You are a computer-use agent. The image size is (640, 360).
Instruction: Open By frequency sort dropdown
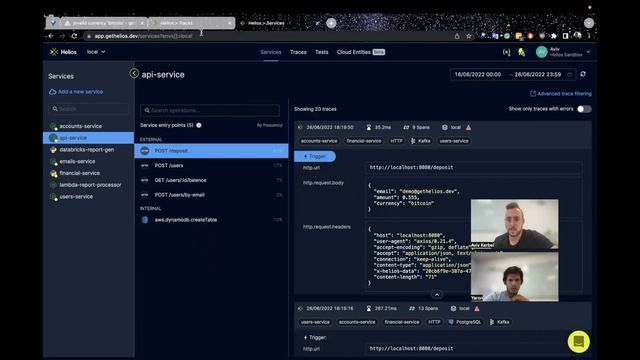click(269, 125)
